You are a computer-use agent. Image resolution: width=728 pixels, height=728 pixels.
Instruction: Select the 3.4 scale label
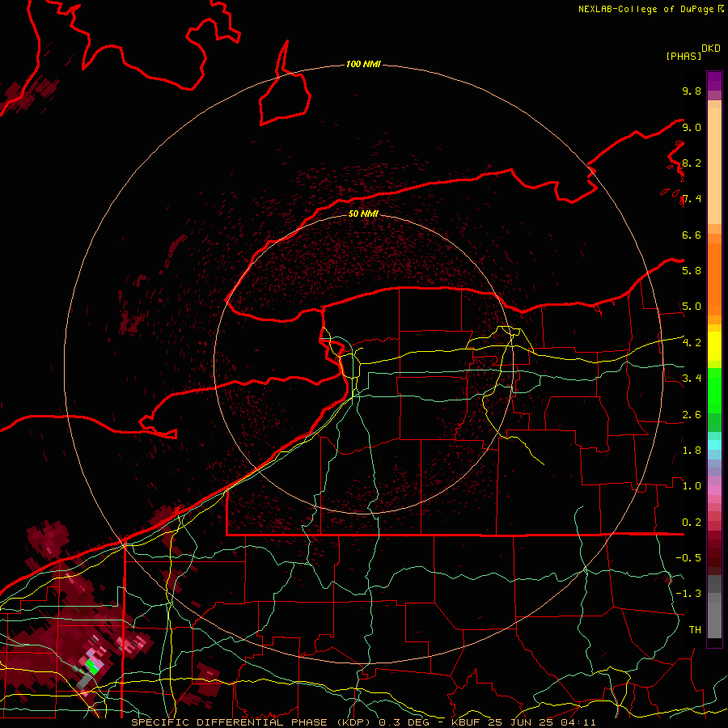tap(692, 379)
